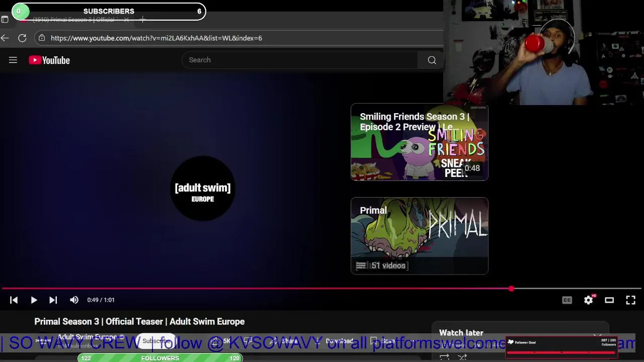
Task: Skip to the next video in playlist
Action: pos(53,300)
